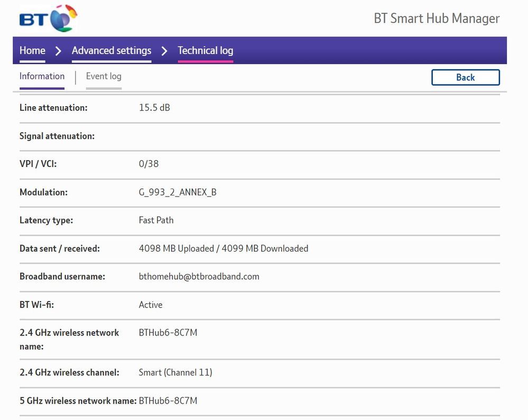Select Technical log breadcrumb

[206, 51]
